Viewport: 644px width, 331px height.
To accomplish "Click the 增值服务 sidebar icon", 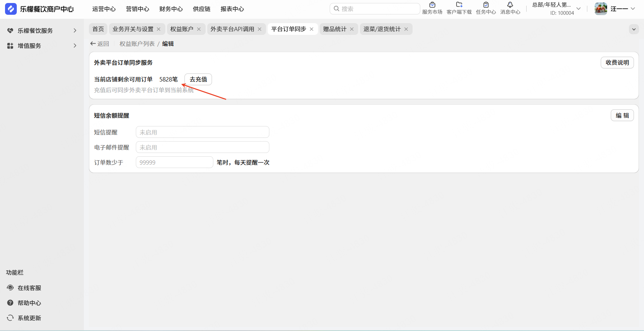I will click(10, 46).
